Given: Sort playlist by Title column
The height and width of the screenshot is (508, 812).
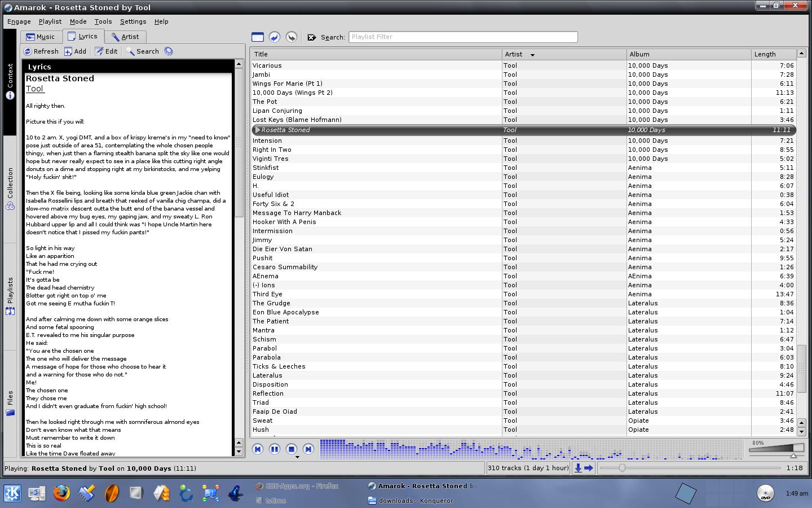Looking at the screenshot, I should [376, 54].
